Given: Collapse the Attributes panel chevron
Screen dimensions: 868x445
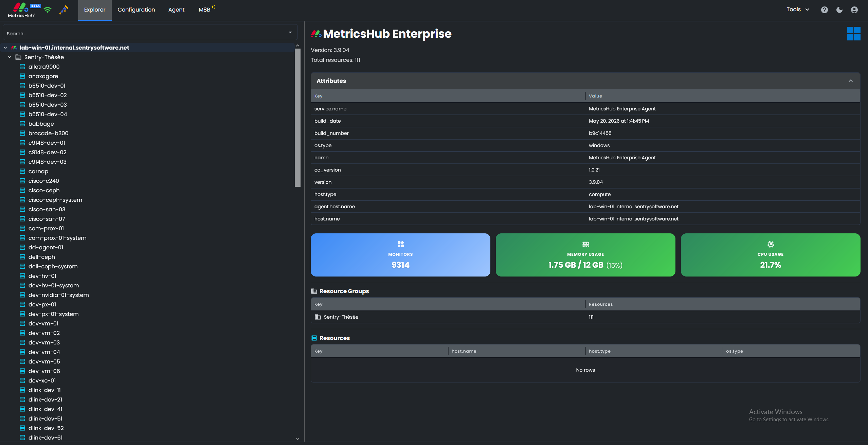Looking at the screenshot, I should 851,81.
